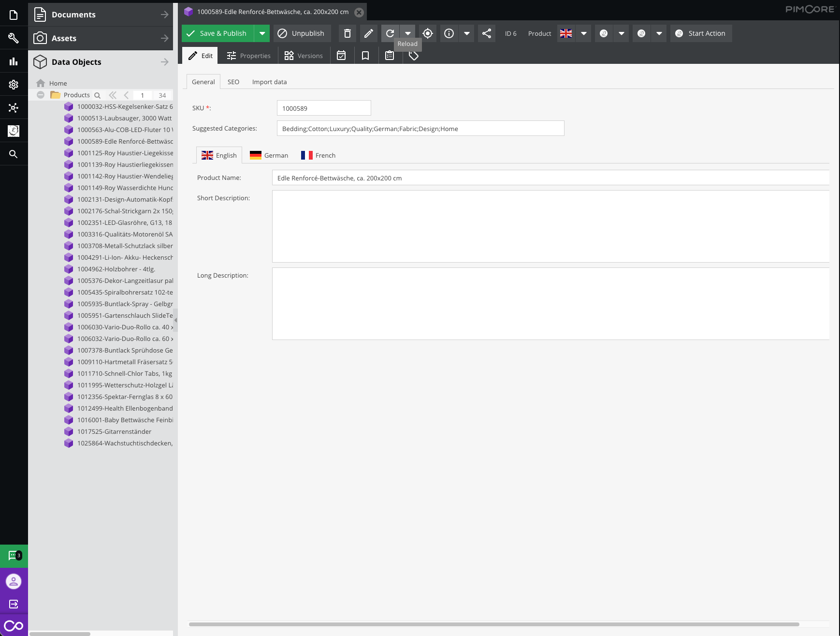Screen dimensions: 840x636
Task: Open 1017525-Gitarrenständer in the tree
Action: (114, 431)
